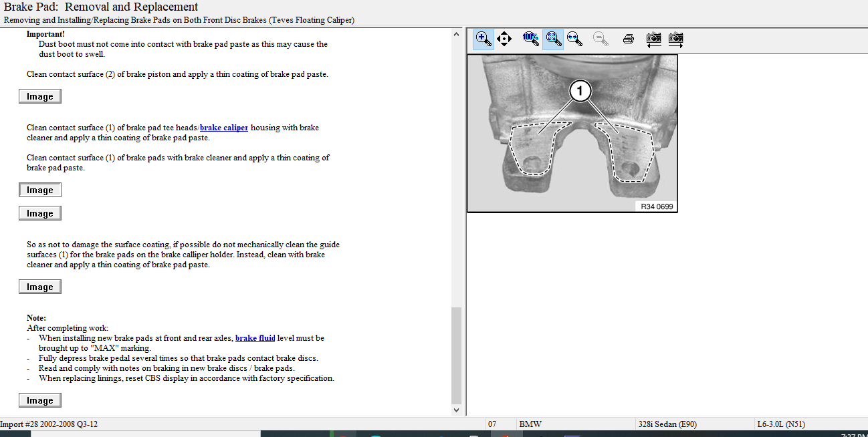868x437 pixels.
Task: Click Image button below guide surfaces paragraph
Action: click(40, 287)
